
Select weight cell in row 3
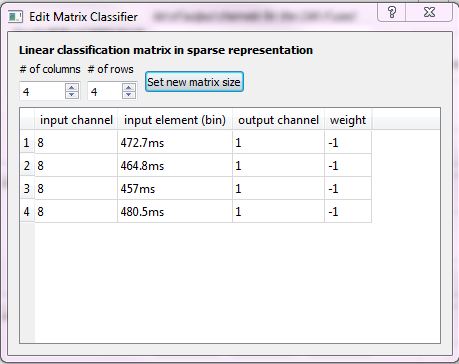pos(348,189)
